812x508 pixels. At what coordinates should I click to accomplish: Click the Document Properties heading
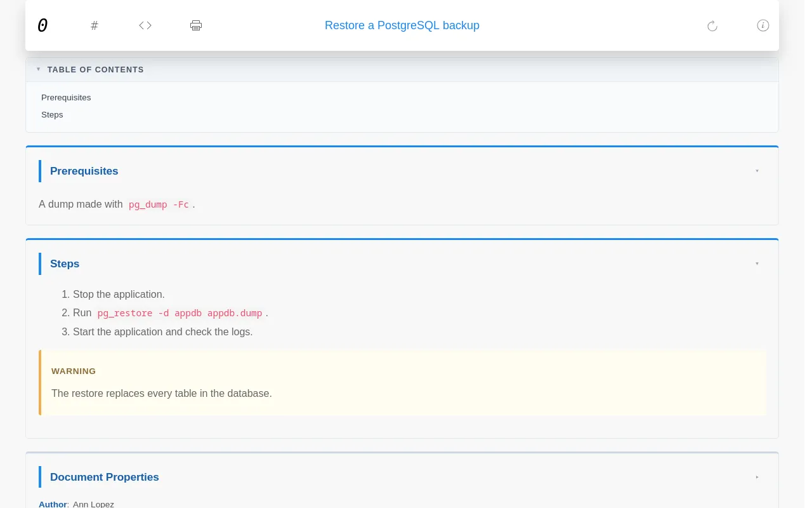pos(105,477)
